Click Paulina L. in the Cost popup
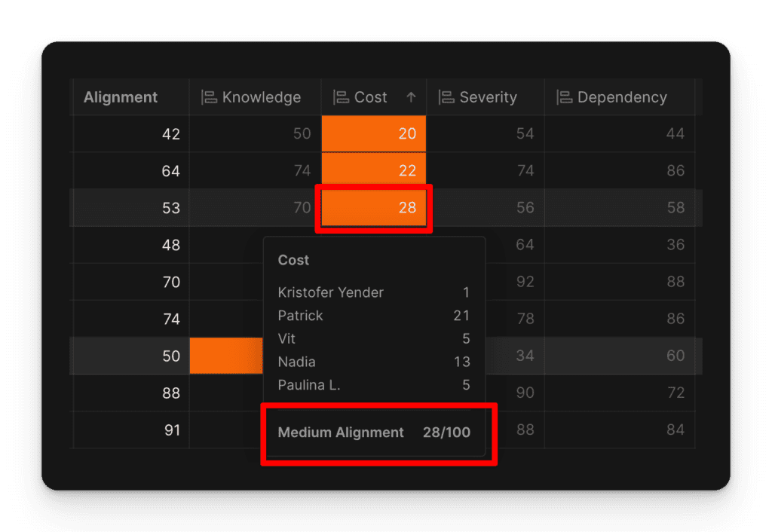 309,385
